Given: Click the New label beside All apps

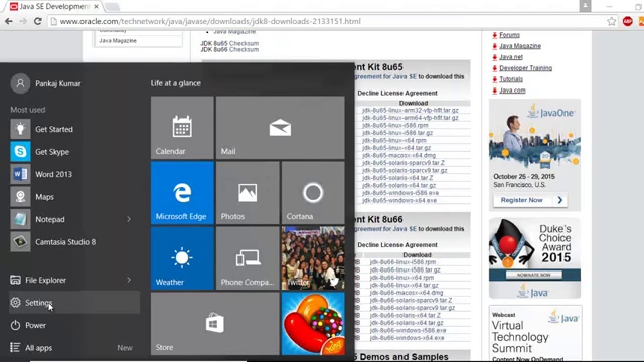Looking at the screenshot, I should tap(125, 347).
